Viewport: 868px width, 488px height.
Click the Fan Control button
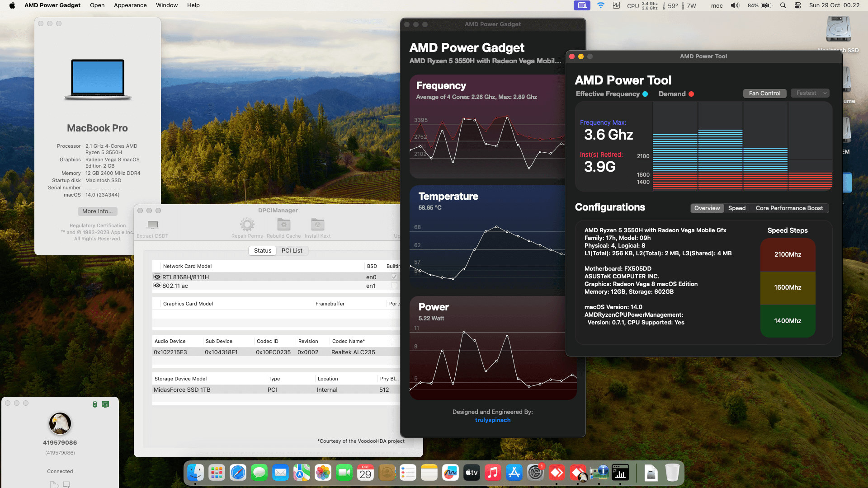point(764,94)
